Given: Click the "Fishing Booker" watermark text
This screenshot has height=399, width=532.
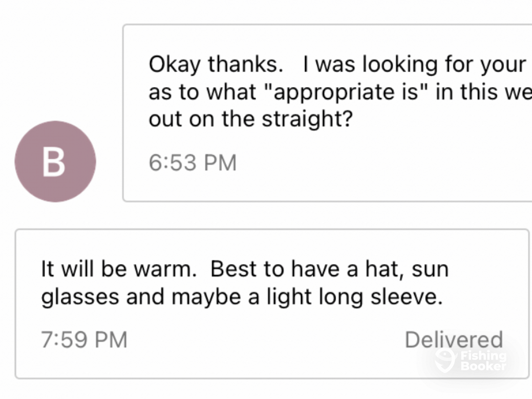Looking at the screenshot, I should click(x=483, y=361).
